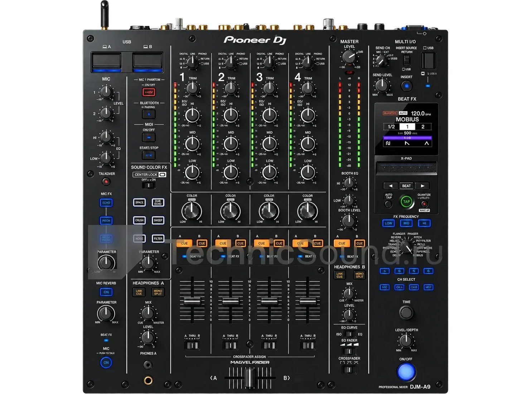Viewport: 532px width, 394px height.
Task: Click the MASTER LEVEL knob
Action: click(x=349, y=57)
